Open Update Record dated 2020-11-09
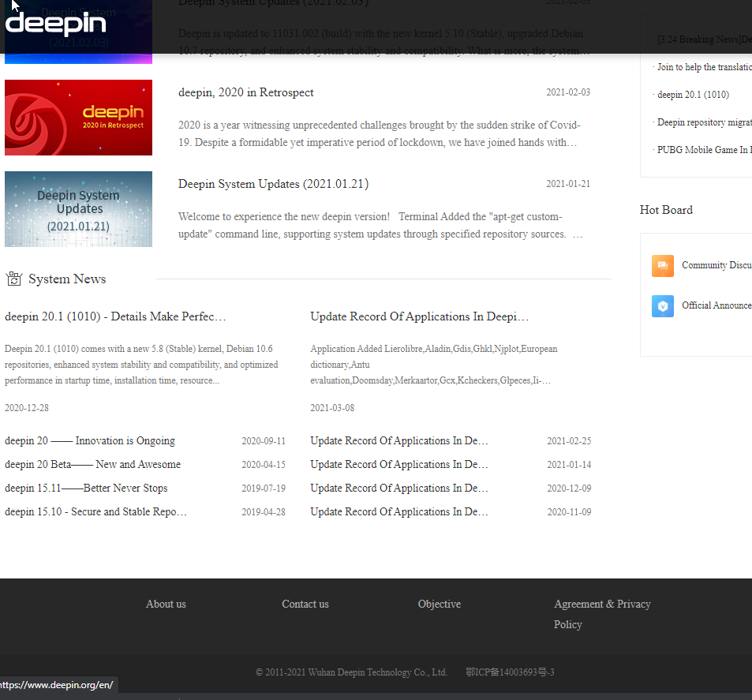 (399, 512)
